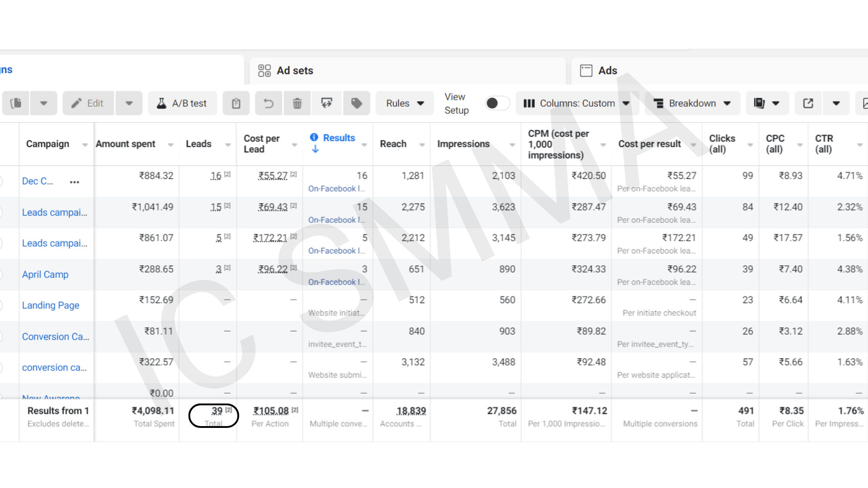The width and height of the screenshot is (868, 488).
Task: Click the Amount spent column header
Action: point(125,144)
